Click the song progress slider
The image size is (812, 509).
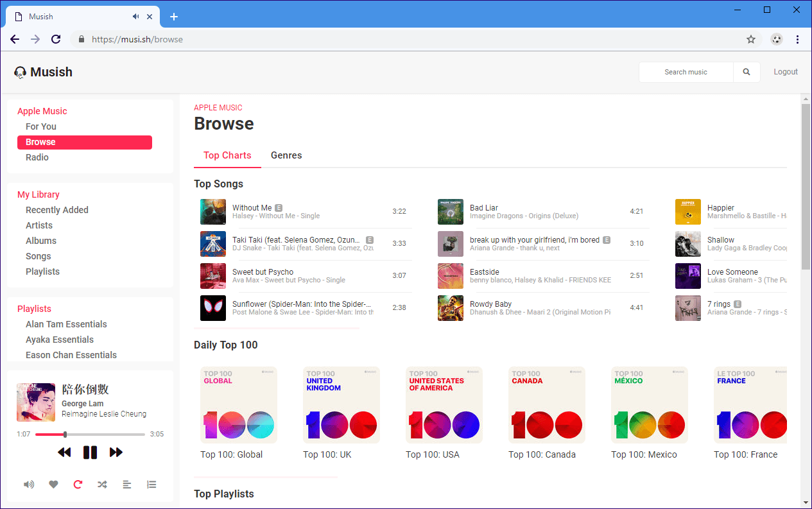tap(90, 435)
